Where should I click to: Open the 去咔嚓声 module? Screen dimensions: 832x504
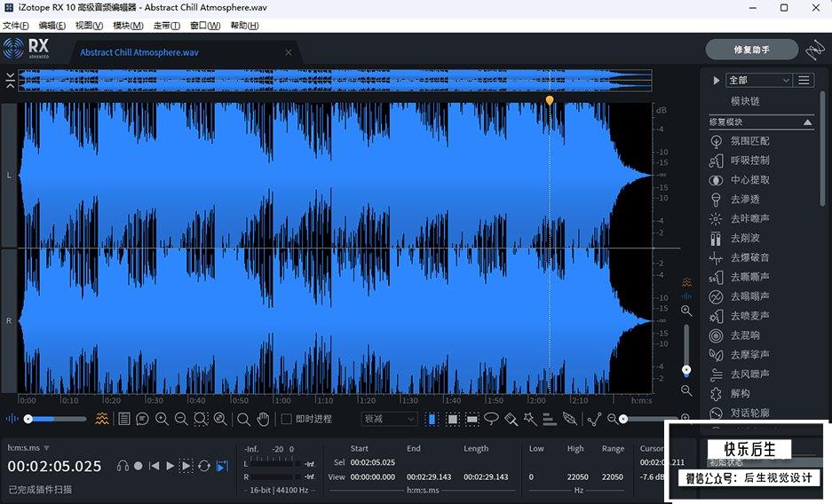[749, 219]
